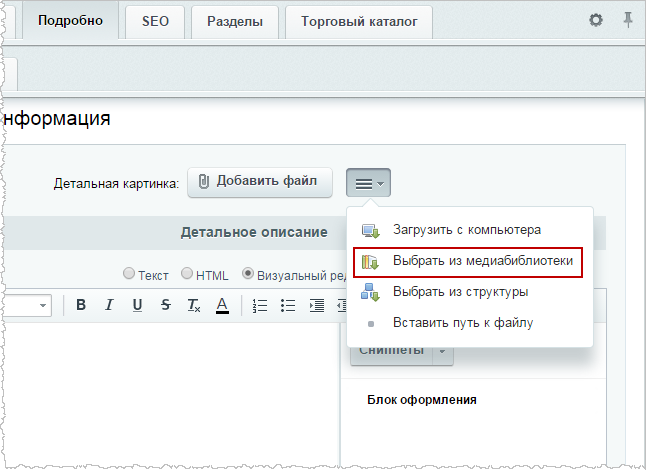Expand the Сниппеты dropdown arrow
Screen dimensions: 647x473
coord(442,352)
